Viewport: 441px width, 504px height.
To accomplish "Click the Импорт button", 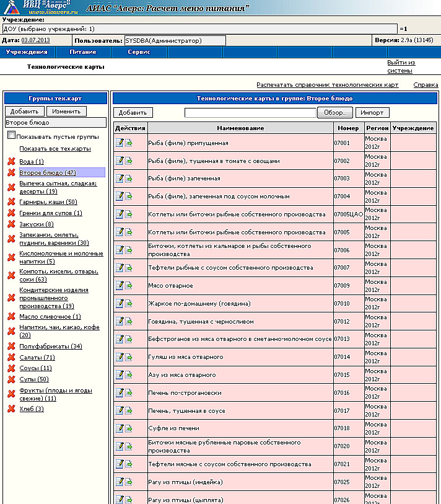I will (x=372, y=112).
